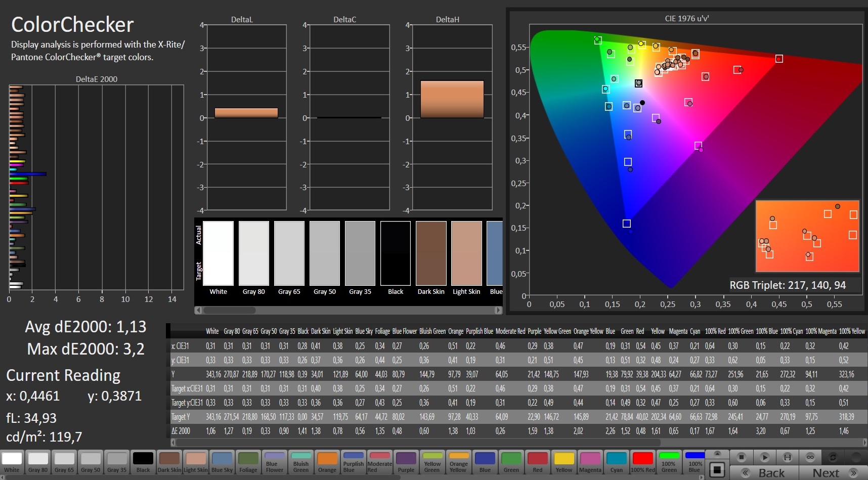Click the long blue bar in DeltaE 2000 chart
Viewport: 868px width, 480px height.
coord(28,174)
